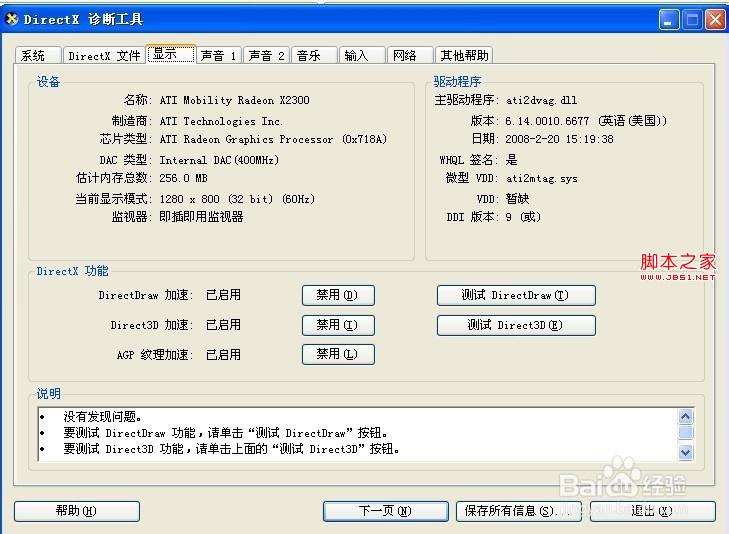Click the monitor value 即插即用监视器
Viewport: 729px width, 534px height.
coord(201,217)
